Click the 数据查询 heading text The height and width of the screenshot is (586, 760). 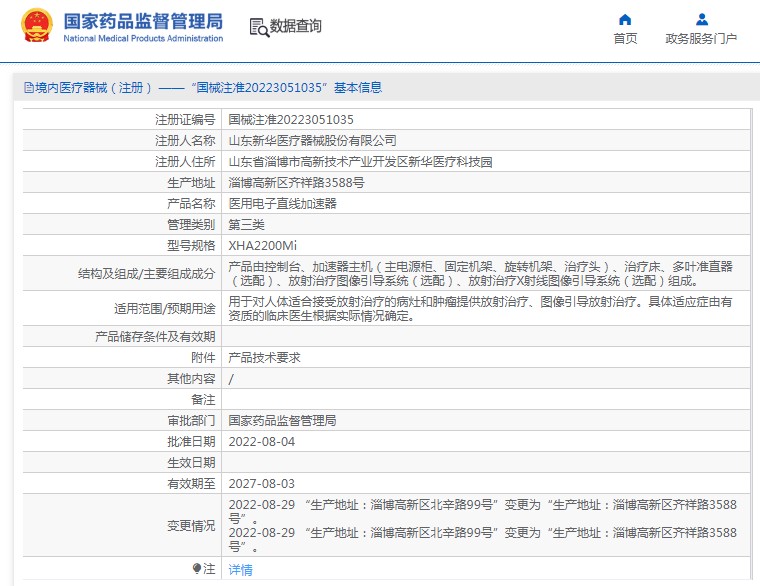click(295, 26)
